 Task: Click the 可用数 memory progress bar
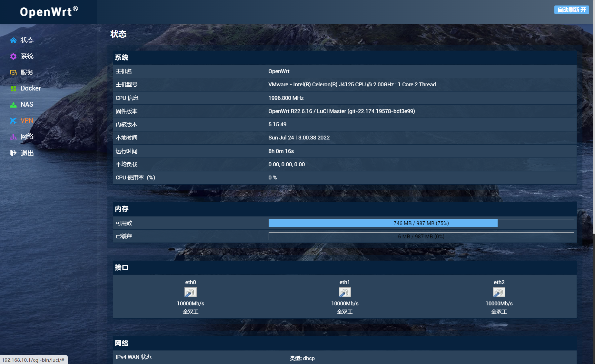pyautogui.click(x=421, y=223)
